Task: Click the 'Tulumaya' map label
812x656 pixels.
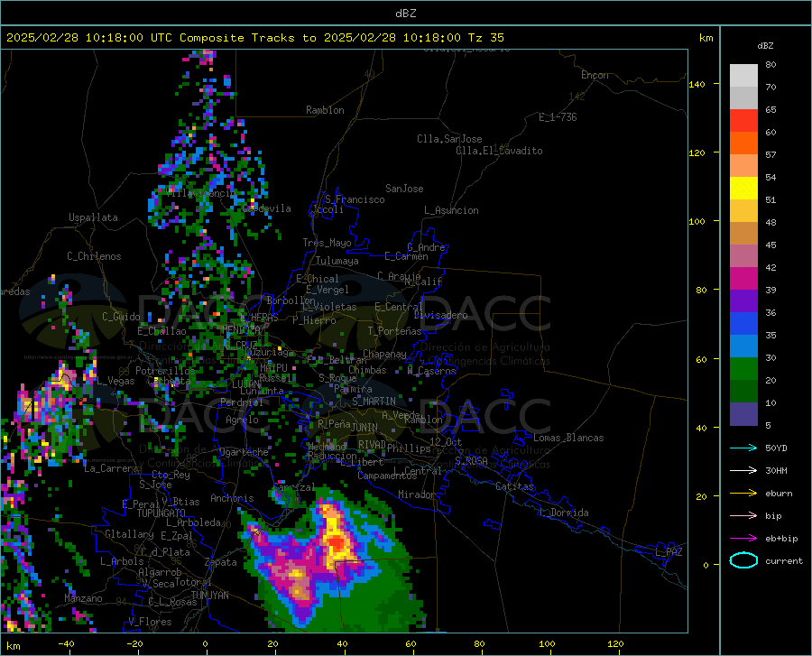Action: 337,261
